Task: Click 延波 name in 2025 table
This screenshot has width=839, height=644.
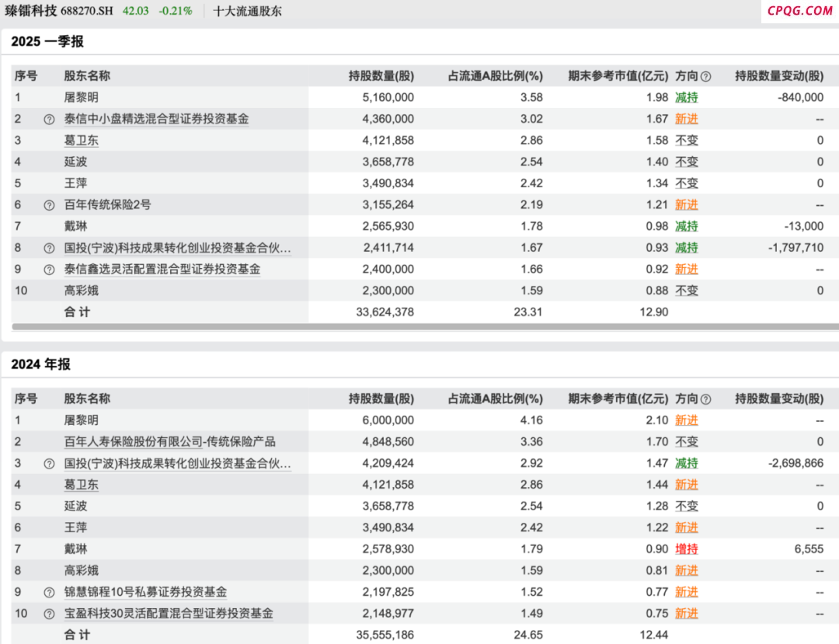Action: [75, 162]
